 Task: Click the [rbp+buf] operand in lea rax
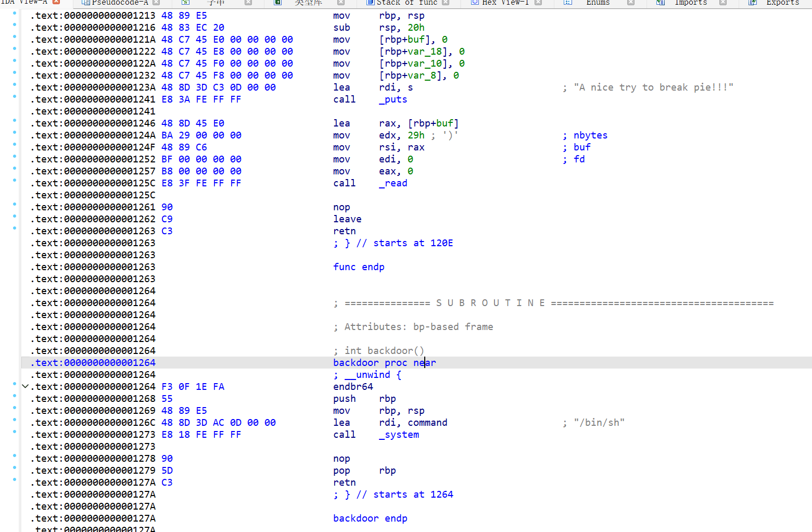(433, 123)
